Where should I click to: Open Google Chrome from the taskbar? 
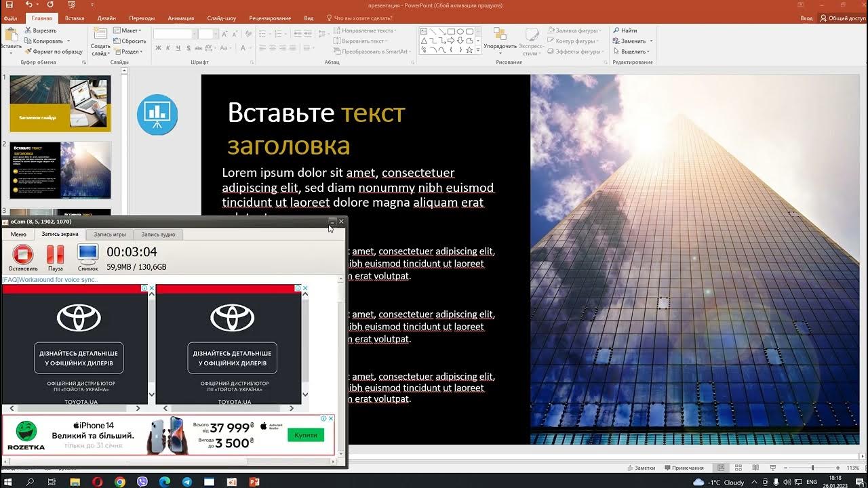click(120, 482)
